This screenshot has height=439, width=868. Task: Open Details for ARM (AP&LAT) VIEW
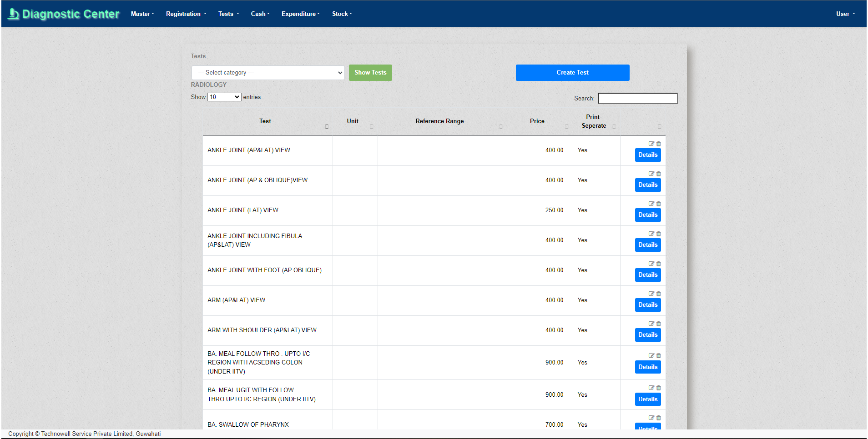[x=648, y=305]
